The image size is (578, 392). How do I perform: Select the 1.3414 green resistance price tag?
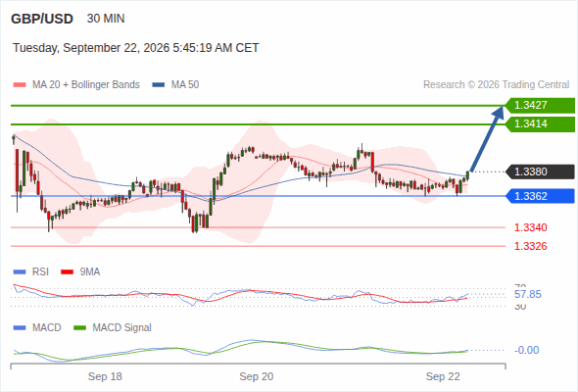(540, 124)
